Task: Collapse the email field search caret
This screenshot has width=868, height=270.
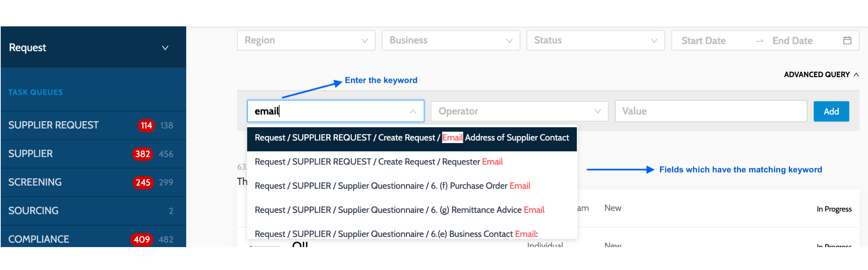Action: pyautogui.click(x=413, y=111)
